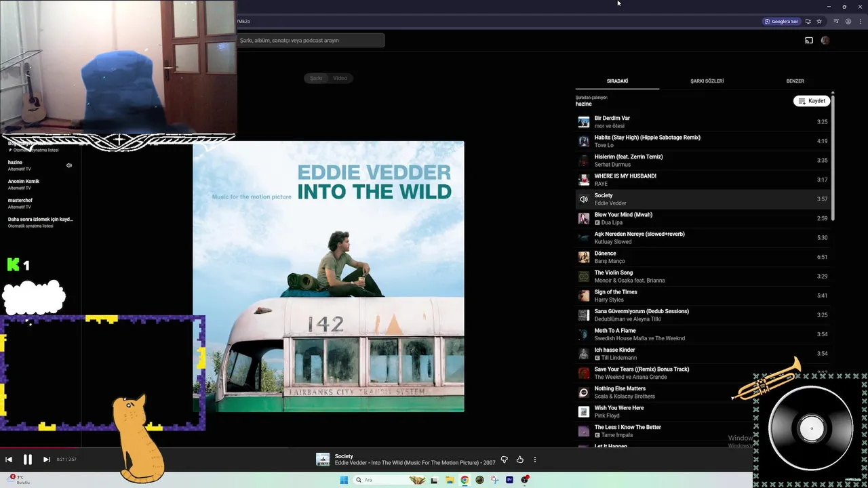
Task: Play The Violin Song in queue
Action: (702, 277)
